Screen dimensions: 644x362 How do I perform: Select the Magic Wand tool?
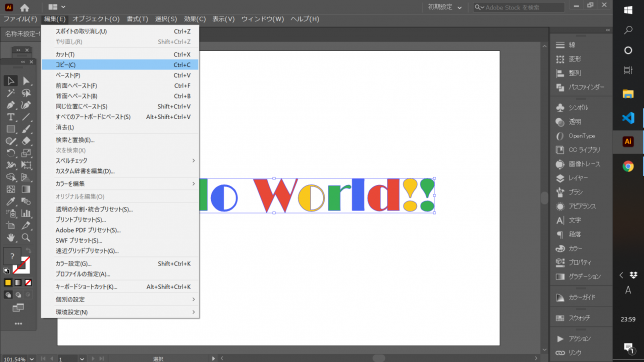tap(11, 93)
